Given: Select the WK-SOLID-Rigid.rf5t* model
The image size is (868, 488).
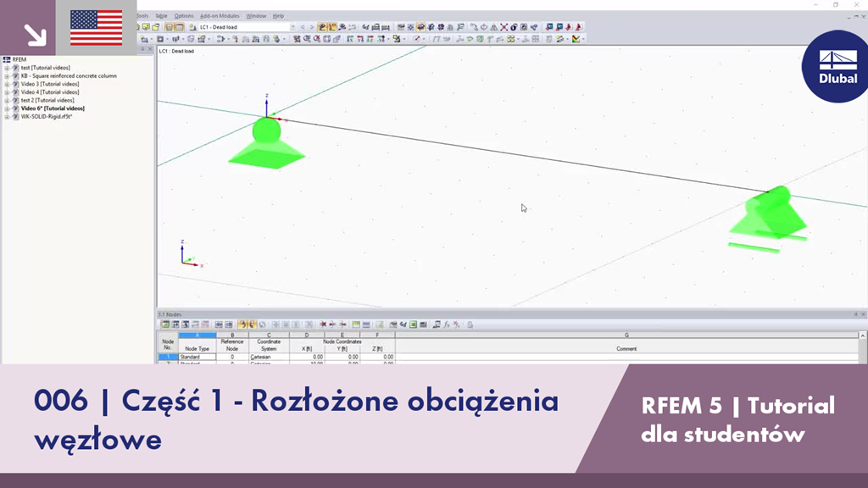Looking at the screenshot, I should coord(47,117).
